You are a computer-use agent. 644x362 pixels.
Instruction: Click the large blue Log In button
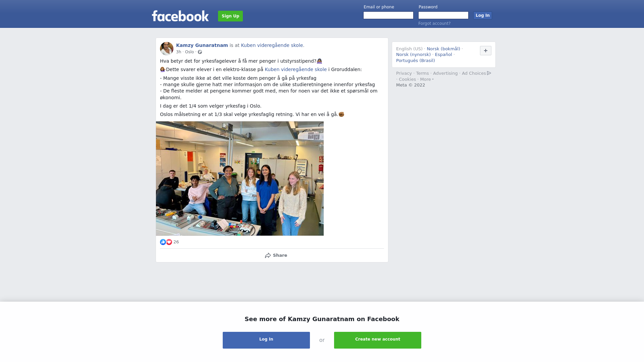266,340
